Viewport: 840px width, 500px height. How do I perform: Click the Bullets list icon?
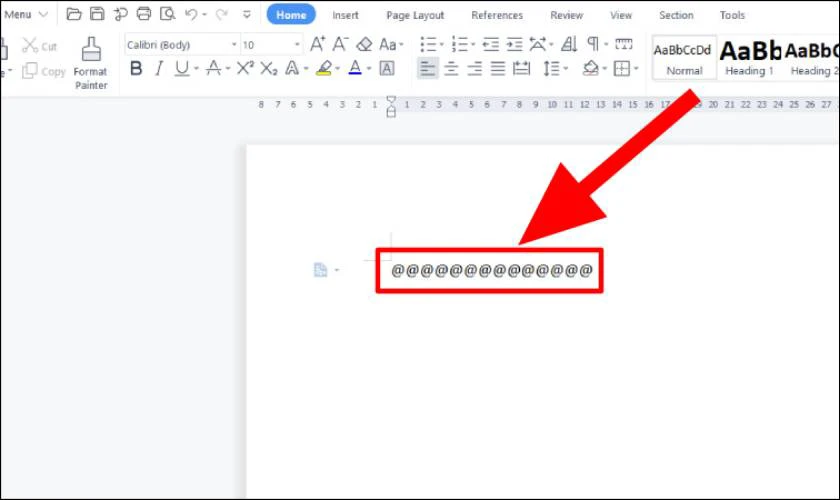pos(428,44)
